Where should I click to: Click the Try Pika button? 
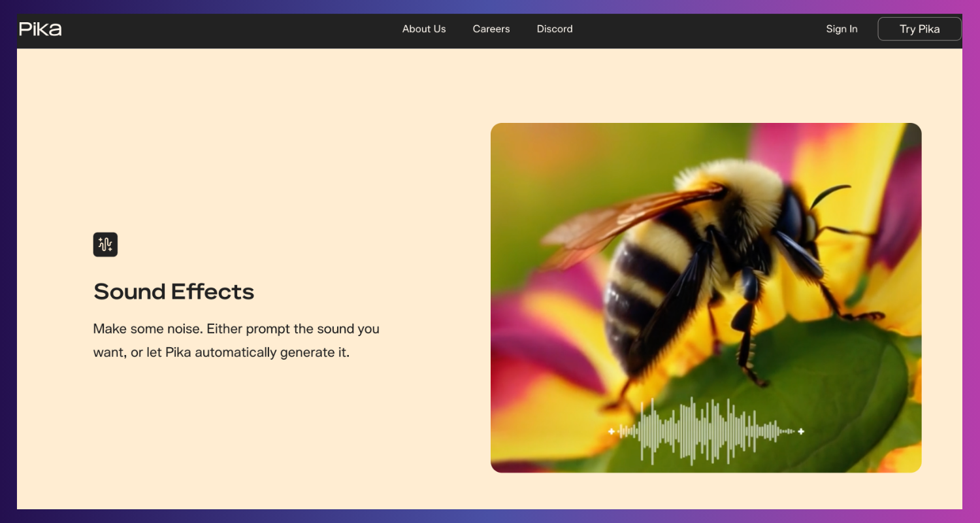tap(919, 29)
